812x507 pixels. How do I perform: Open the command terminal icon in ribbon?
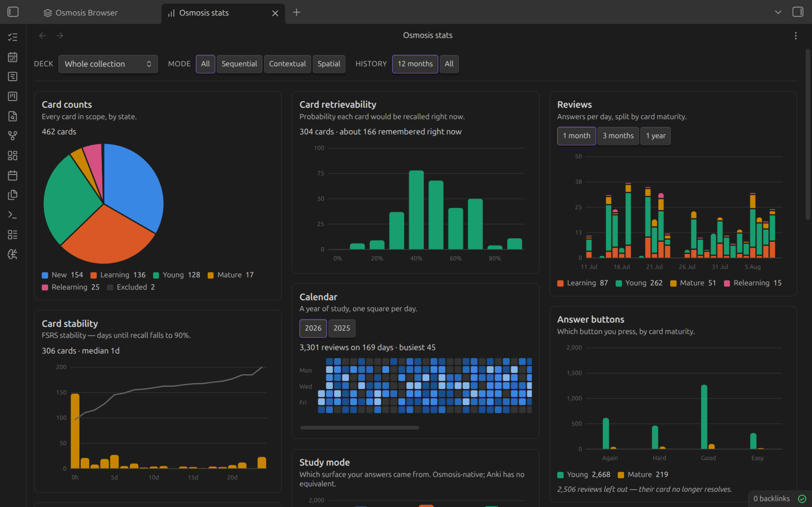click(13, 215)
